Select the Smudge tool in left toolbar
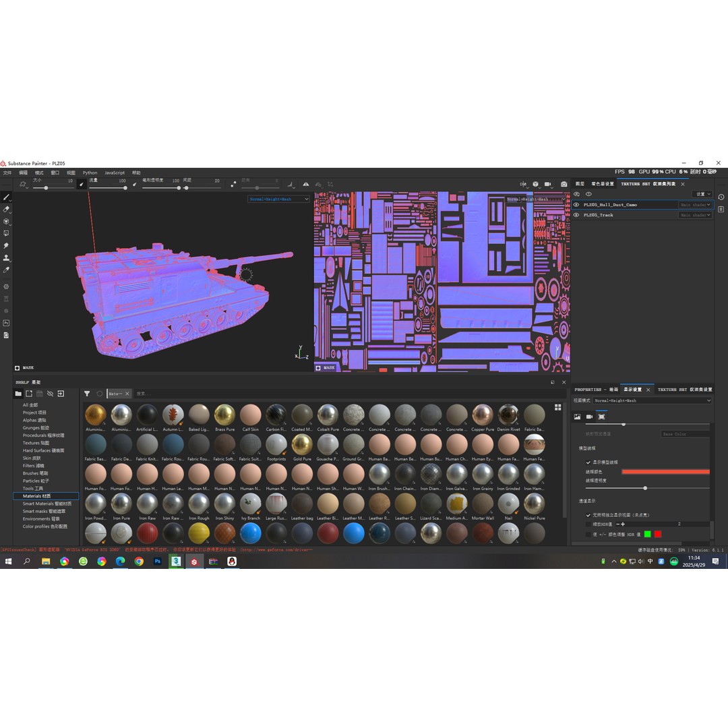This screenshot has height=728, width=728. pos(6,245)
